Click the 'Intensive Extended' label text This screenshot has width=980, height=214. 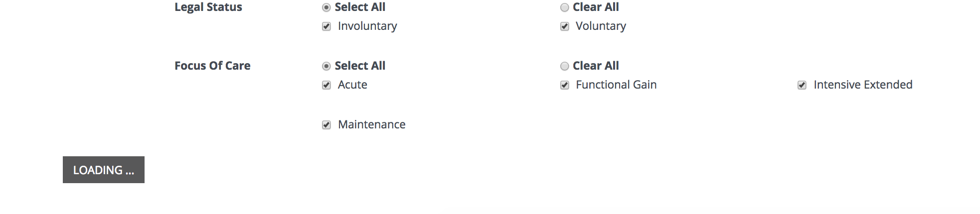pos(863,85)
